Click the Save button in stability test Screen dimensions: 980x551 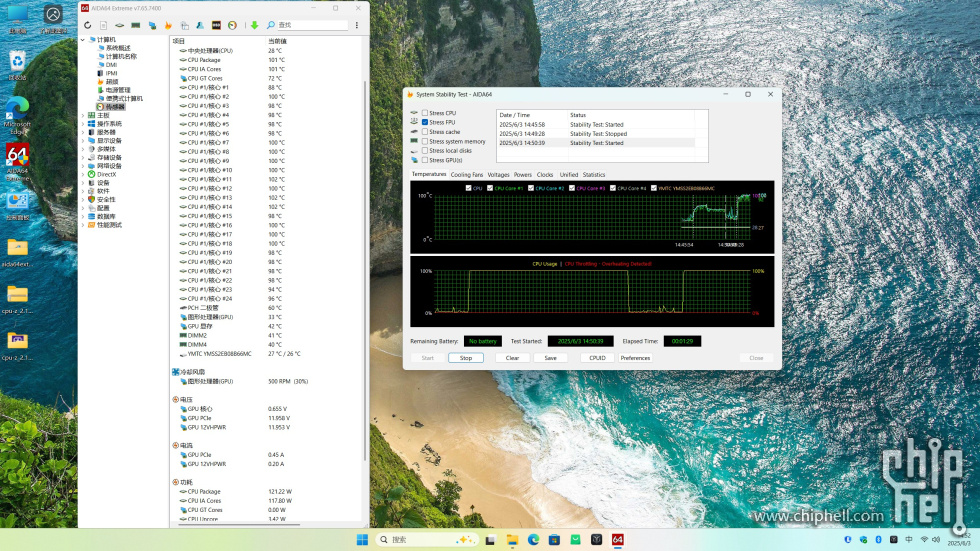550,358
